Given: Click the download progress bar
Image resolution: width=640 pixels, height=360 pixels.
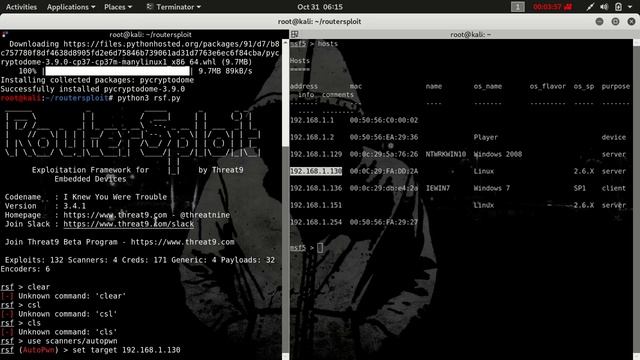Looking at the screenshot, I should point(117,71).
